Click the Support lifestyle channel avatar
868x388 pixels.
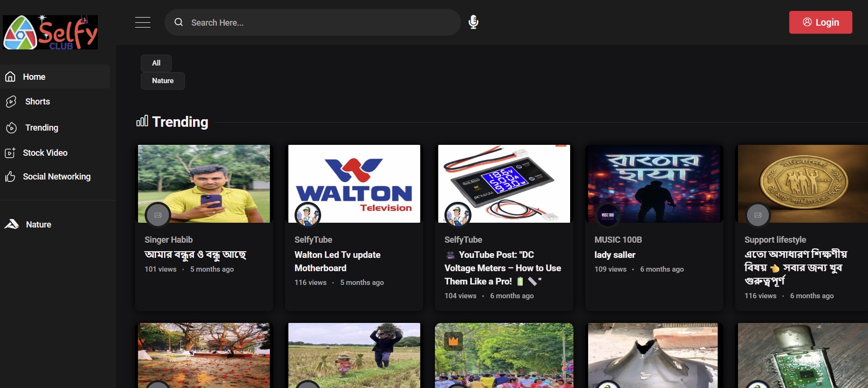coord(758,215)
